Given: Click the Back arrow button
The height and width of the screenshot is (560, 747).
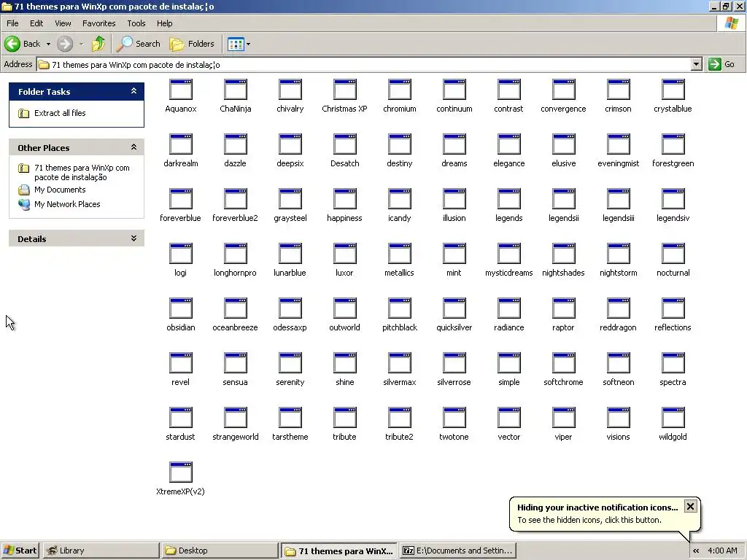Looking at the screenshot, I should [x=23, y=44].
